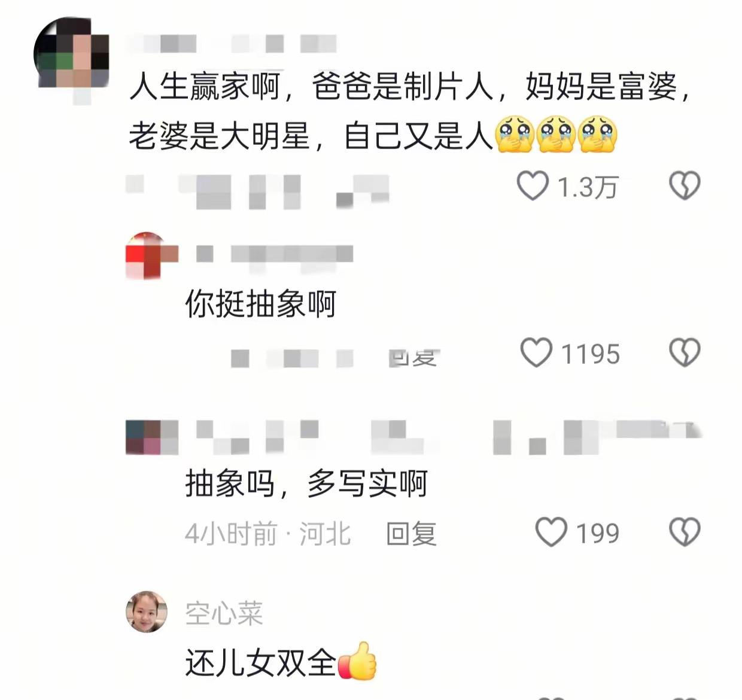Tap the 1195 like count
Image resolution: width=742 pixels, height=700 pixels.
coord(590,354)
